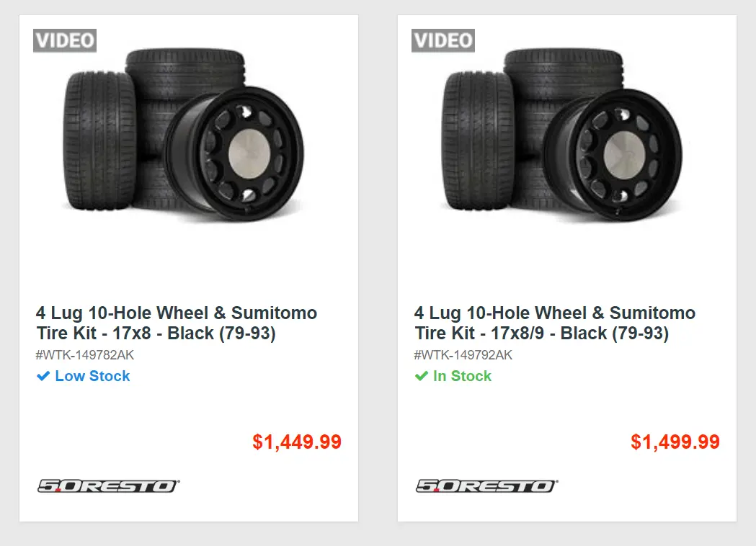Click the $1,449.99 price
The height and width of the screenshot is (546, 756).
tap(297, 442)
